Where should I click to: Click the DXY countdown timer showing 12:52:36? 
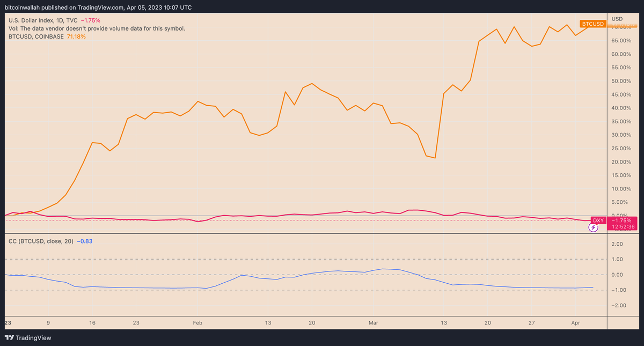tap(623, 226)
